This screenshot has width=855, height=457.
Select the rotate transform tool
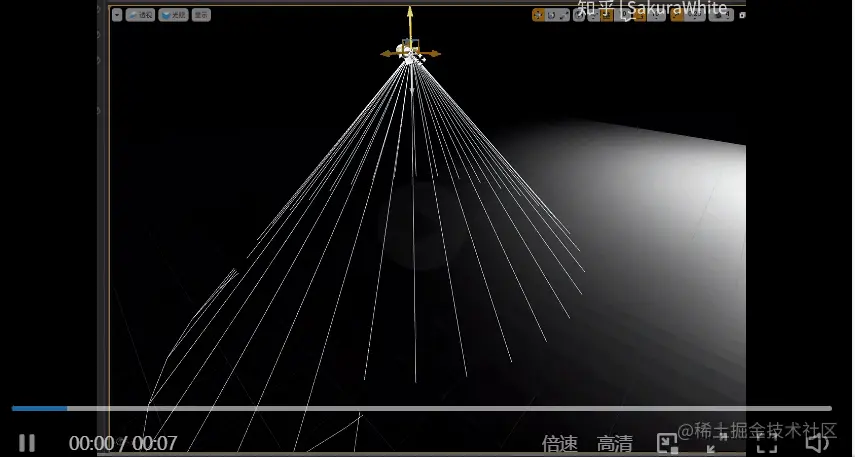pyautogui.click(x=551, y=15)
